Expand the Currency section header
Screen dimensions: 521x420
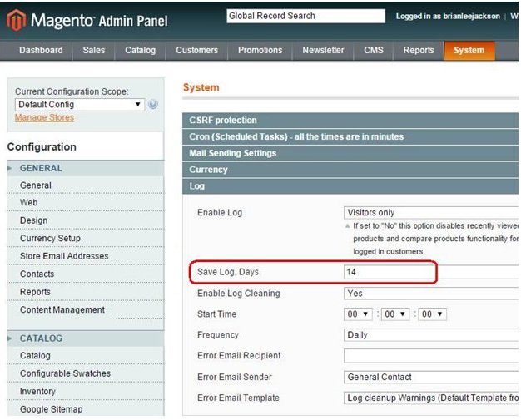[350, 170]
